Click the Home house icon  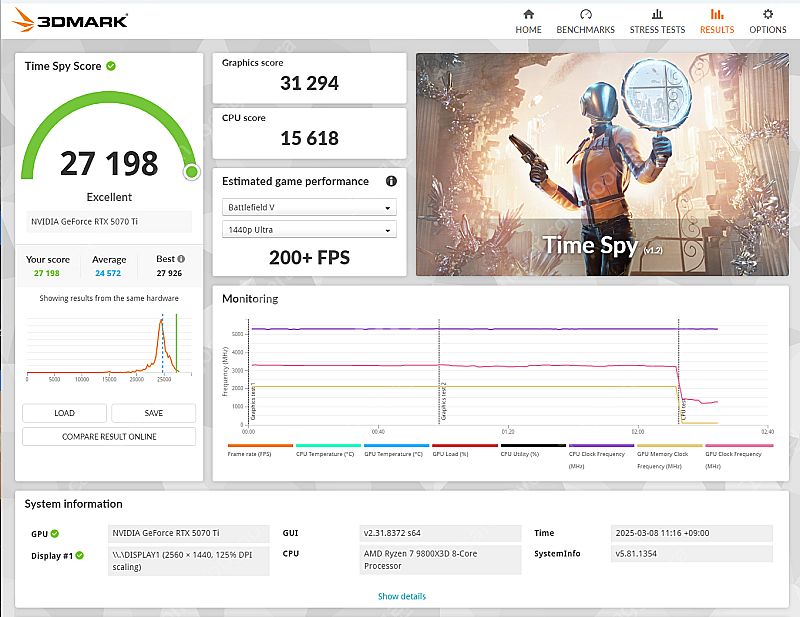tap(529, 14)
